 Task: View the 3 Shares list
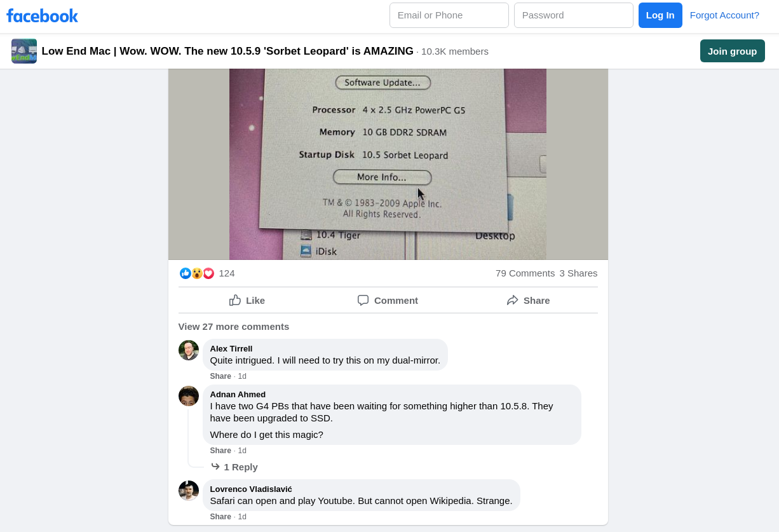point(578,273)
